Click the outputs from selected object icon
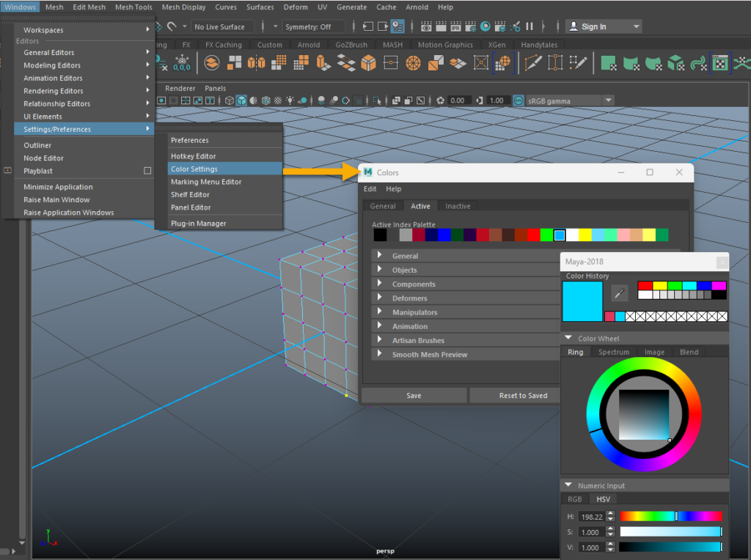Image resolution: width=751 pixels, height=560 pixels. [383, 26]
